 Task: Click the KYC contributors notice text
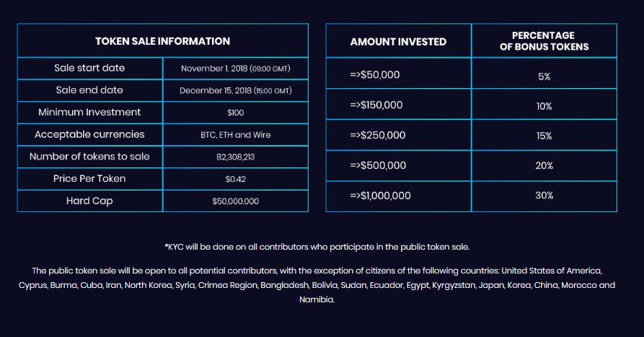coord(317,247)
